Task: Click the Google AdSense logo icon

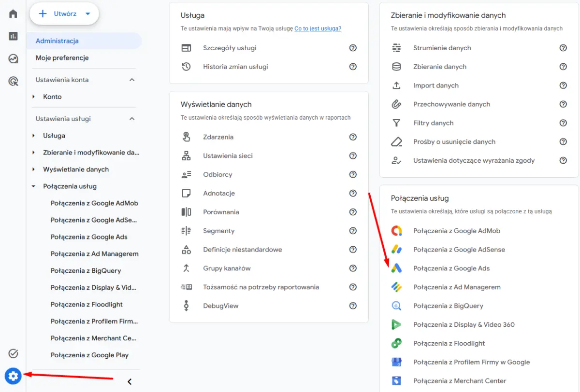Action: 396,250
